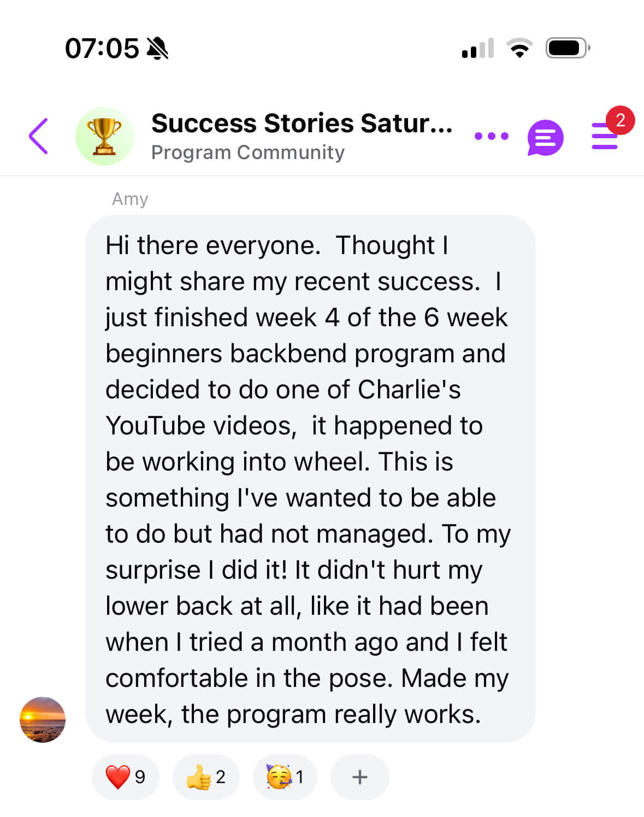Open Amy's sunset profile picture
The width and height of the screenshot is (644, 817).
pyautogui.click(x=43, y=719)
